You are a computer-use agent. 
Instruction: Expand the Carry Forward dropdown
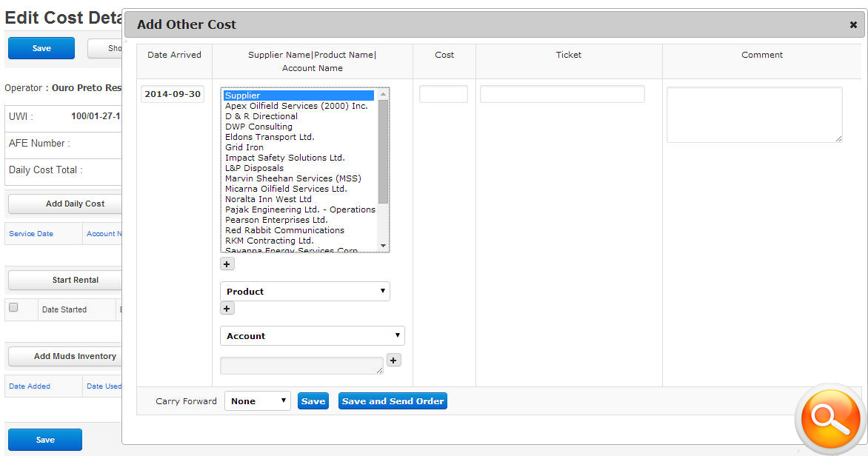click(257, 401)
